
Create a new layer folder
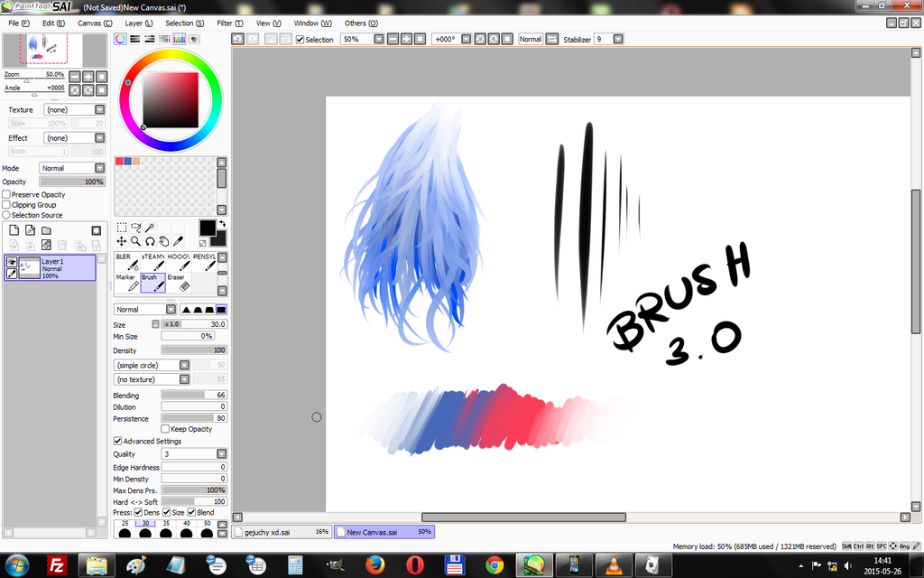pyautogui.click(x=46, y=230)
